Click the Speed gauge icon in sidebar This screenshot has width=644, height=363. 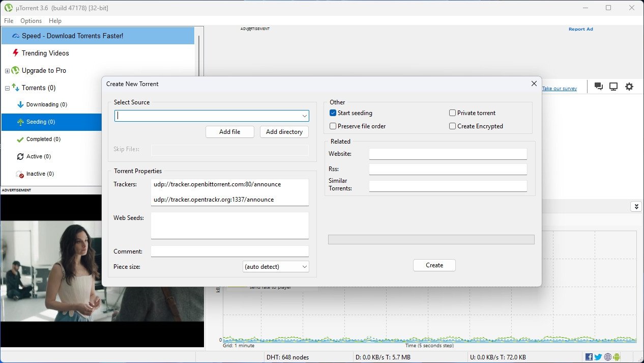coord(16,36)
